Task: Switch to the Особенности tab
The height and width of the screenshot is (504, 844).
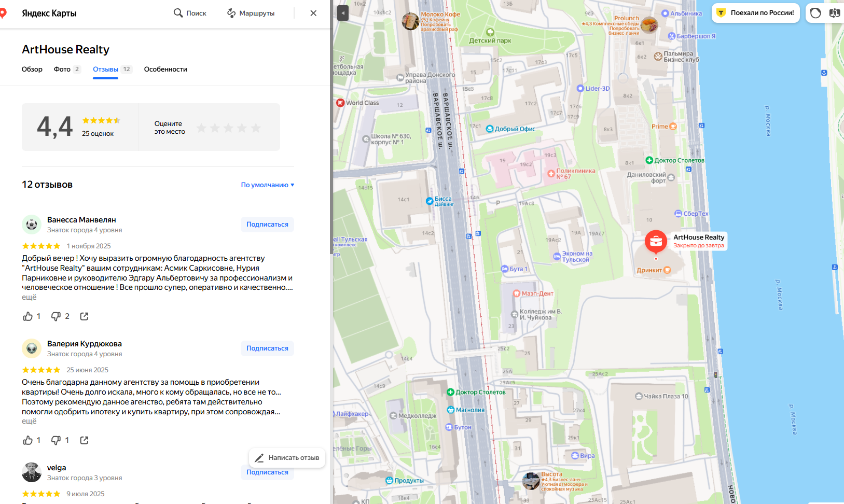Action: click(165, 69)
